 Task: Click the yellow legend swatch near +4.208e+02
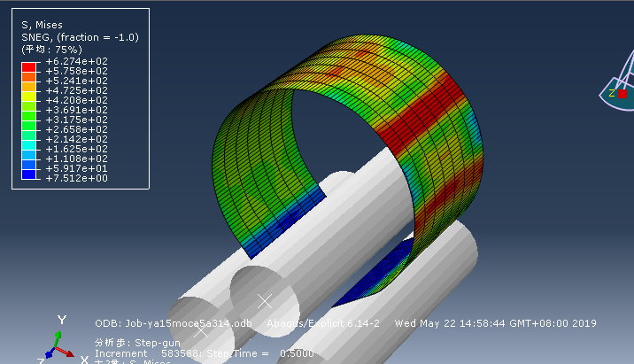(x=28, y=97)
